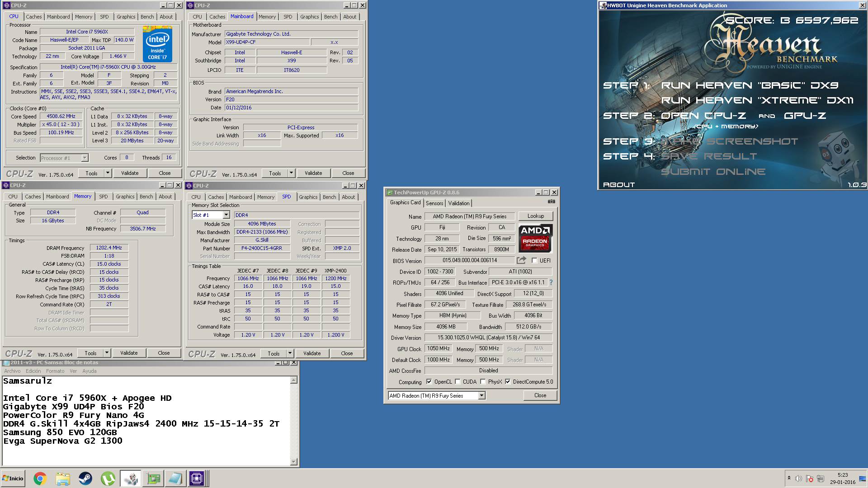Open Action Center flag icon in tray
The height and width of the screenshot is (488, 868).
click(x=810, y=479)
